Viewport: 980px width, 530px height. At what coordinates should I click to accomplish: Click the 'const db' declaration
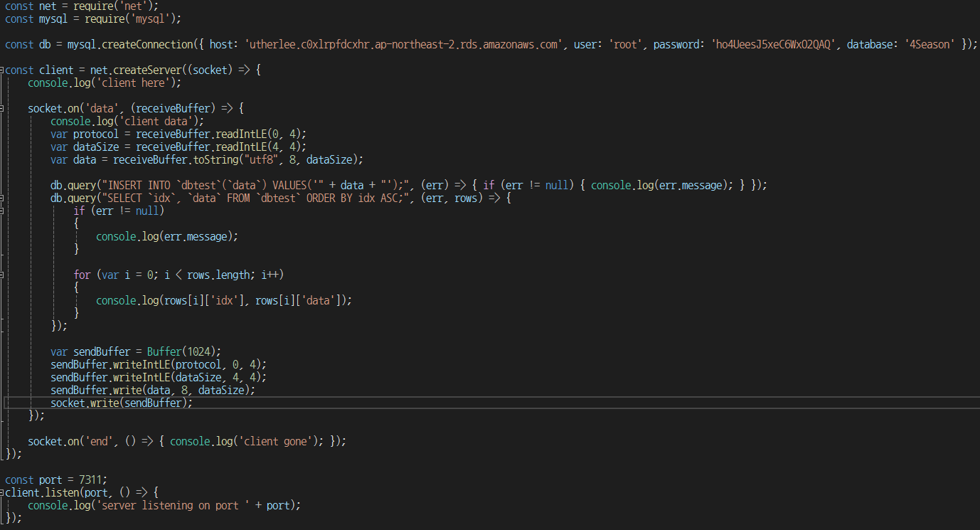(x=28, y=44)
